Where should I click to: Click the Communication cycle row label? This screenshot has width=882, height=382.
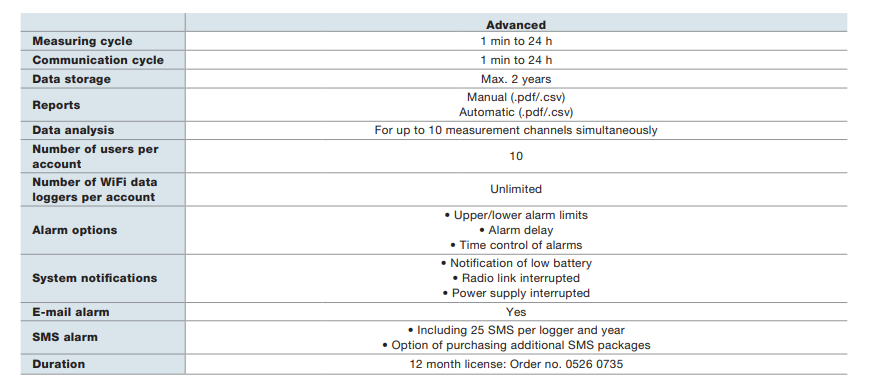pyautogui.click(x=98, y=60)
